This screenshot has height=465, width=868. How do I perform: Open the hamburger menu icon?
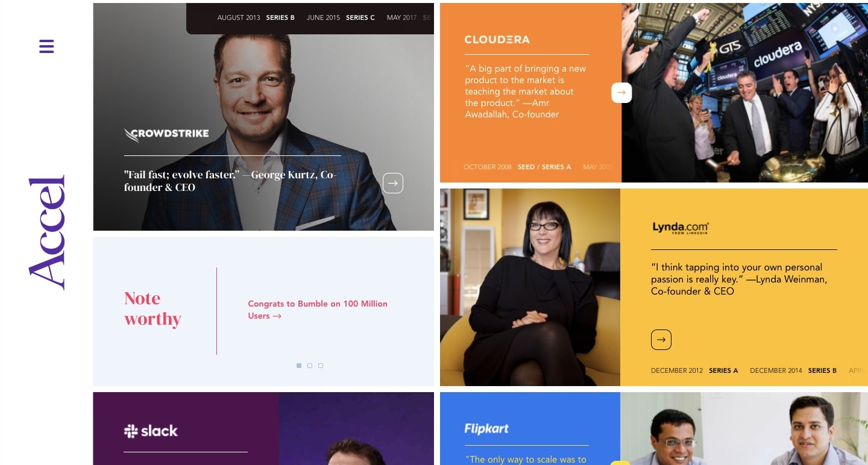click(x=46, y=46)
